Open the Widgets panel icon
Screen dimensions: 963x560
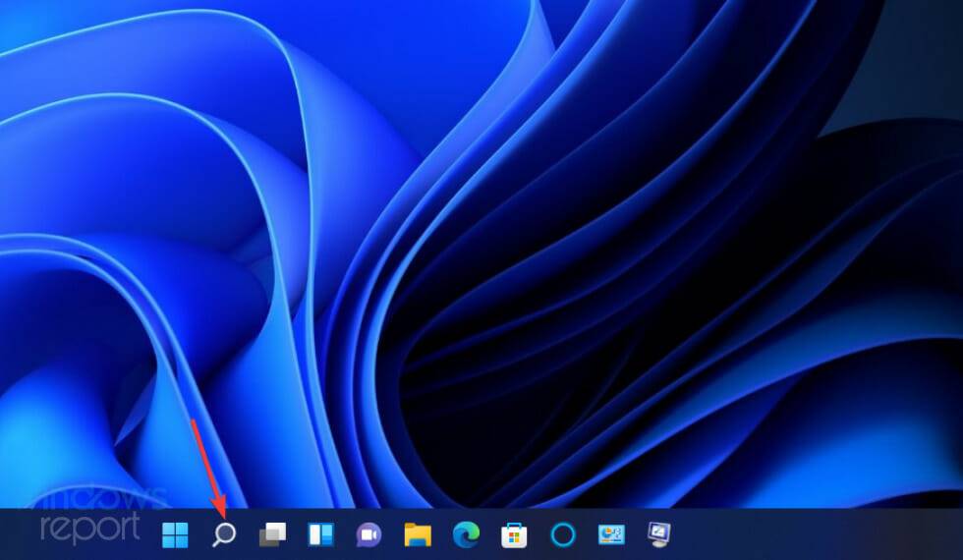pyautogui.click(x=320, y=534)
